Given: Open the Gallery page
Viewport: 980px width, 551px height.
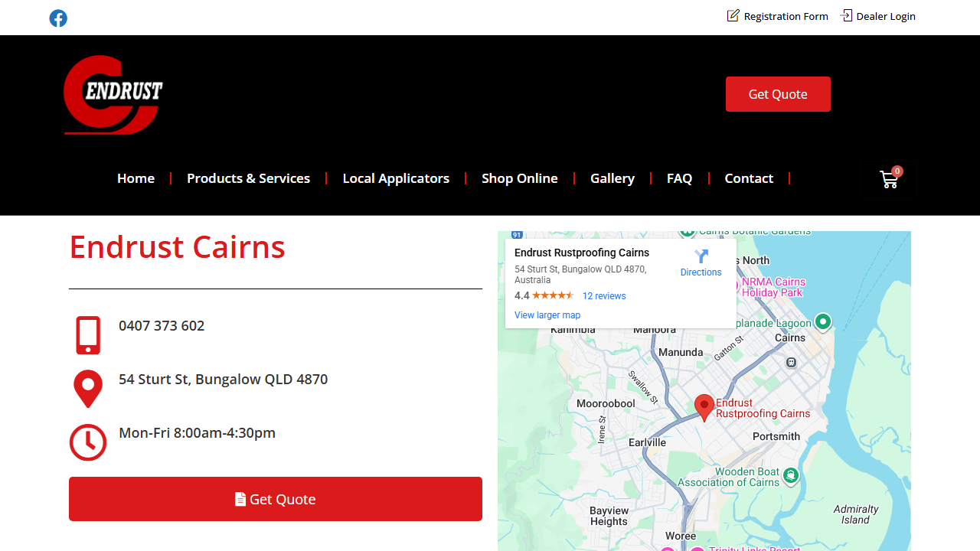Looking at the screenshot, I should coord(612,178).
